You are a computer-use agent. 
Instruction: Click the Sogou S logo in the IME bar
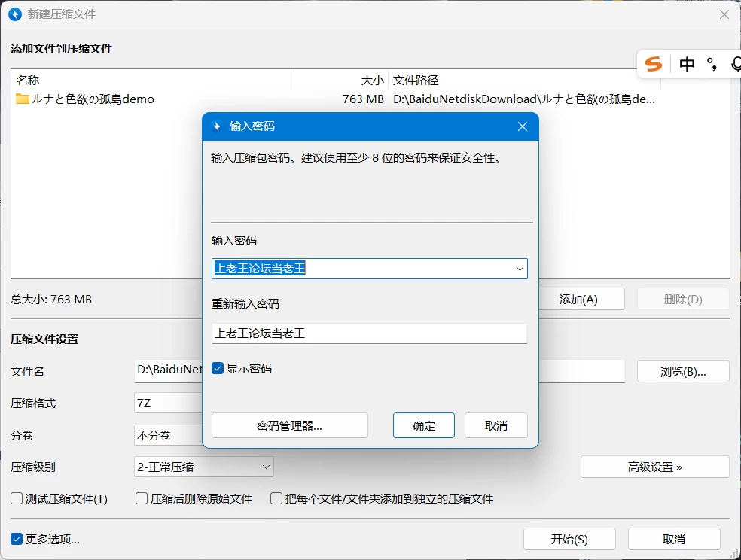tap(654, 64)
